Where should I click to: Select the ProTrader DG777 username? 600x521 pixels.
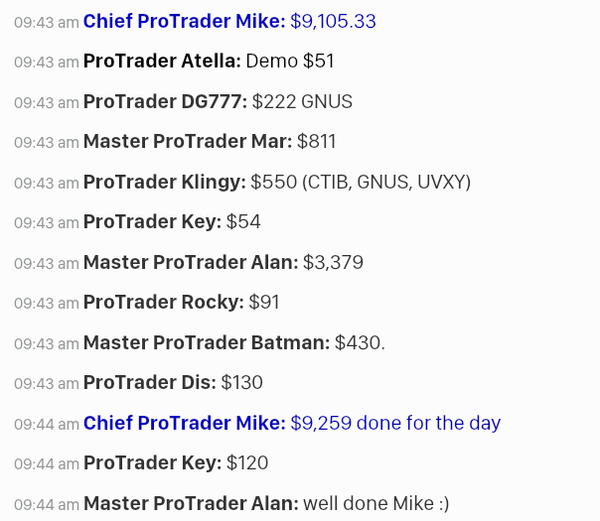[x=165, y=101]
